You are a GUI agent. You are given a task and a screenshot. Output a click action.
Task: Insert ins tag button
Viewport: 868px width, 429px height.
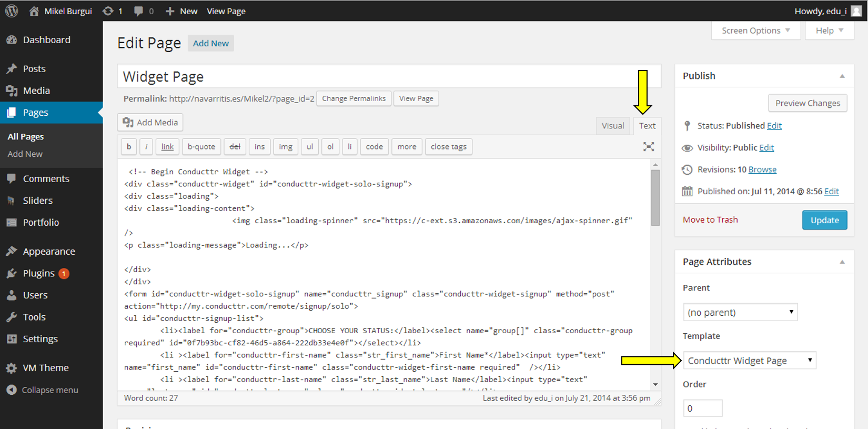[x=260, y=147]
